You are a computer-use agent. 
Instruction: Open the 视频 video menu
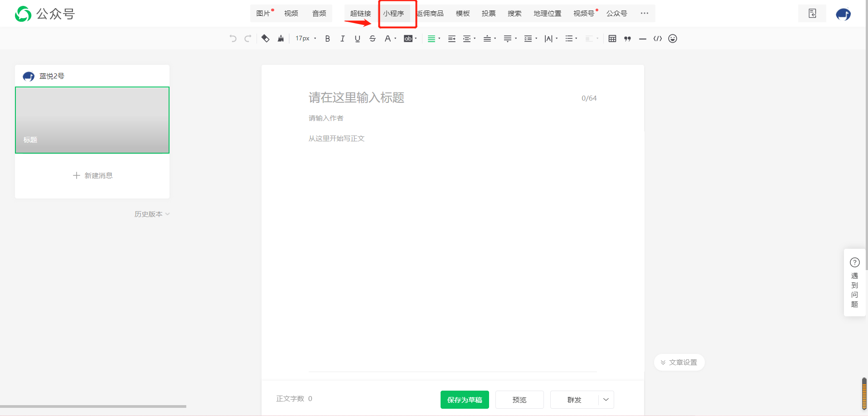pos(291,14)
